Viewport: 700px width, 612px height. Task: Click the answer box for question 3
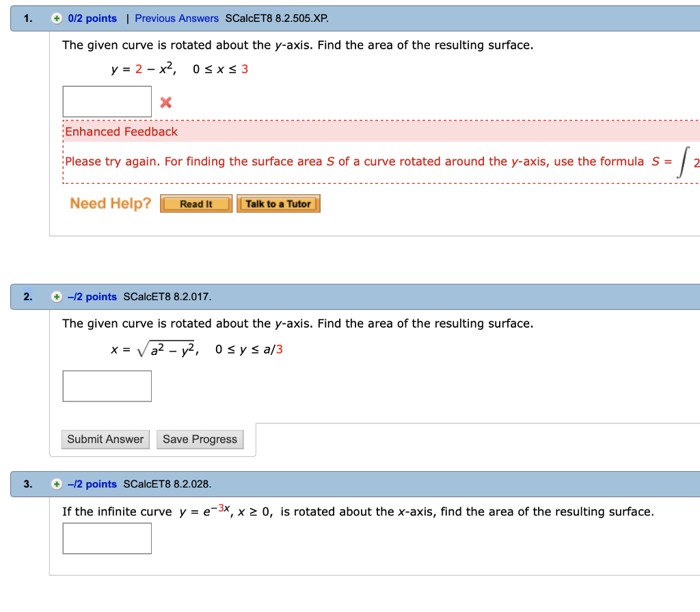(x=107, y=538)
